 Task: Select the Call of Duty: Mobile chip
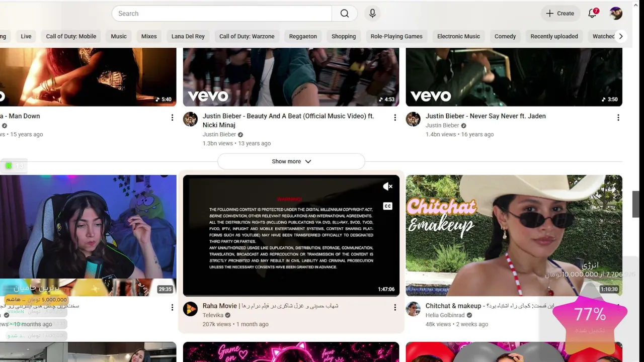point(71,36)
